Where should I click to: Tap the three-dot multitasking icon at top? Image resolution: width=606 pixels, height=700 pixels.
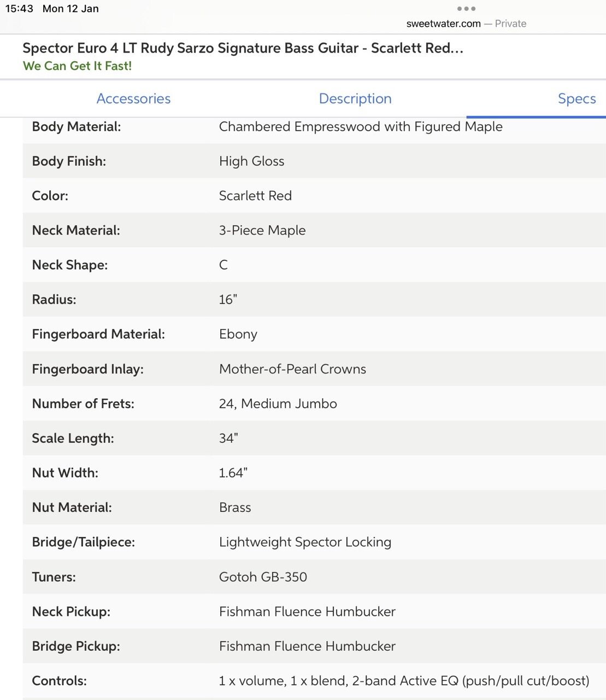(466, 9)
